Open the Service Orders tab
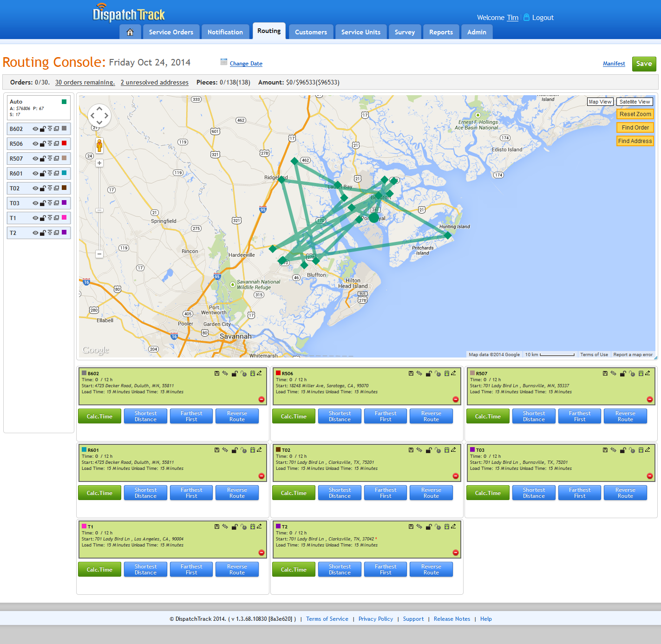The width and height of the screenshot is (661, 644). pyautogui.click(x=171, y=32)
